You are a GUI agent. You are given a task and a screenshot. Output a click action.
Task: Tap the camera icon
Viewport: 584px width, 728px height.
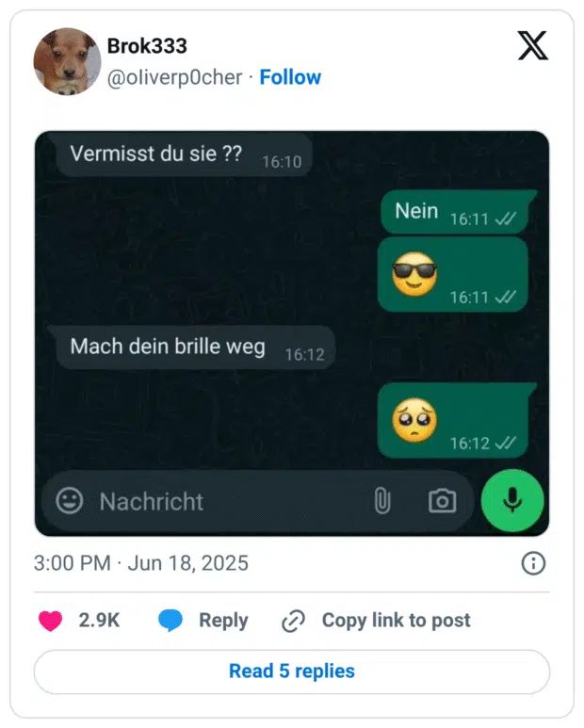tap(442, 501)
